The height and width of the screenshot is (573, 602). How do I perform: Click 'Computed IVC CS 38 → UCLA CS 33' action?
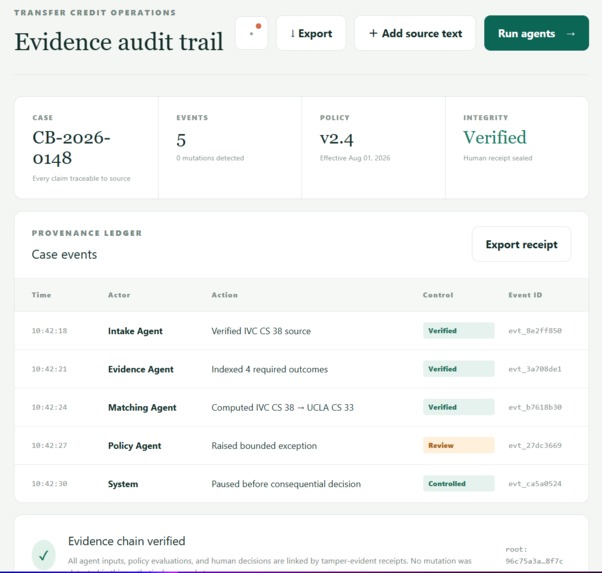click(283, 407)
